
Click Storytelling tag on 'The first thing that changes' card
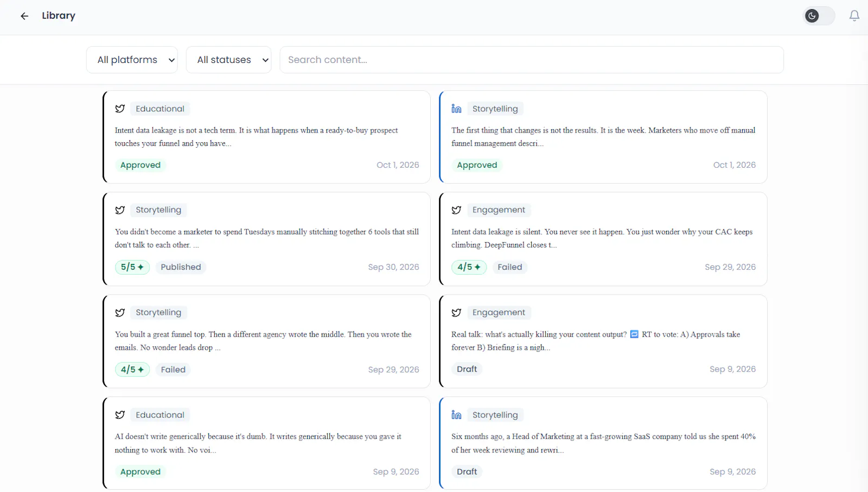[495, 109]
